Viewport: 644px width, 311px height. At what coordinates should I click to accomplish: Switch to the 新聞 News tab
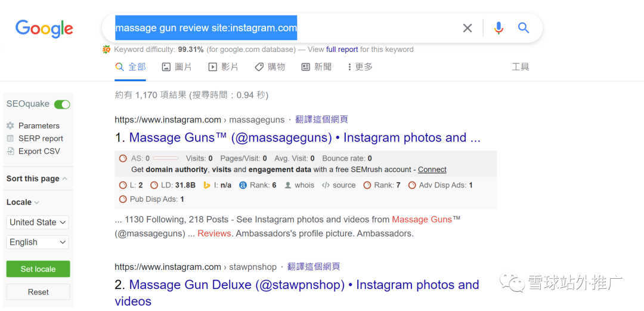coord(316,67)
